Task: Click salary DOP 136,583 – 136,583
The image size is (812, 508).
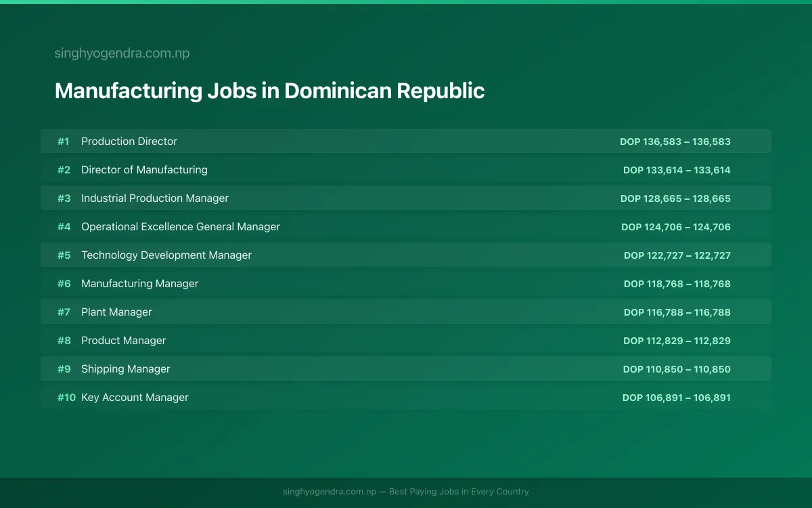Action: pos(675,142)
